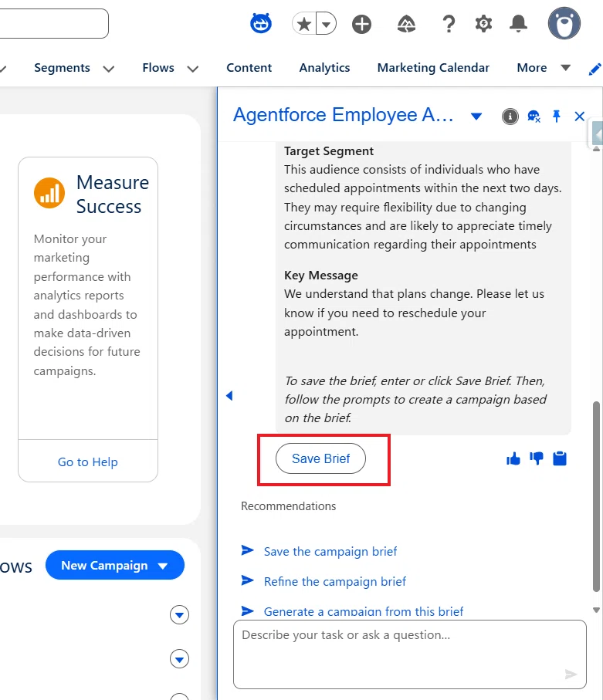The image size is (603, 700).
Task: Click the end conversation chat icon
Action: coord(534,117)
